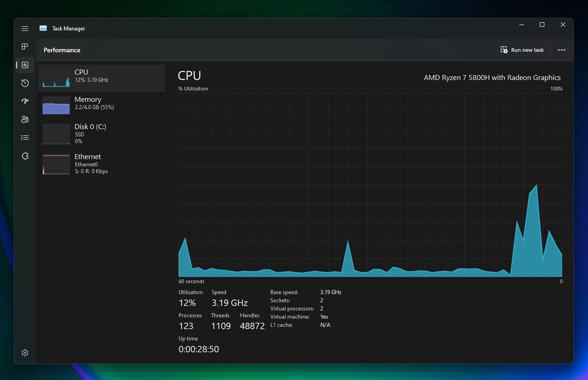Select the Performance graph icon in sidebar
Screen dimensions: 588x380
[25, 65]
